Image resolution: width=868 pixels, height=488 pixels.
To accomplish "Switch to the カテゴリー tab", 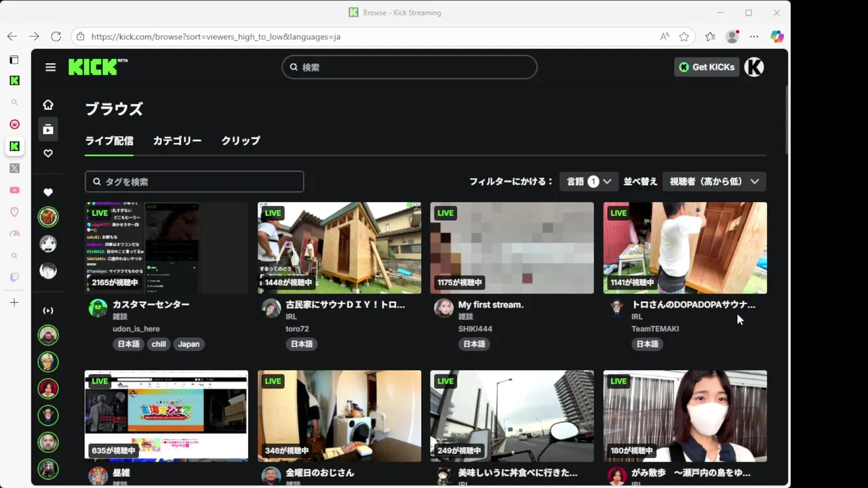I will 177,141.
